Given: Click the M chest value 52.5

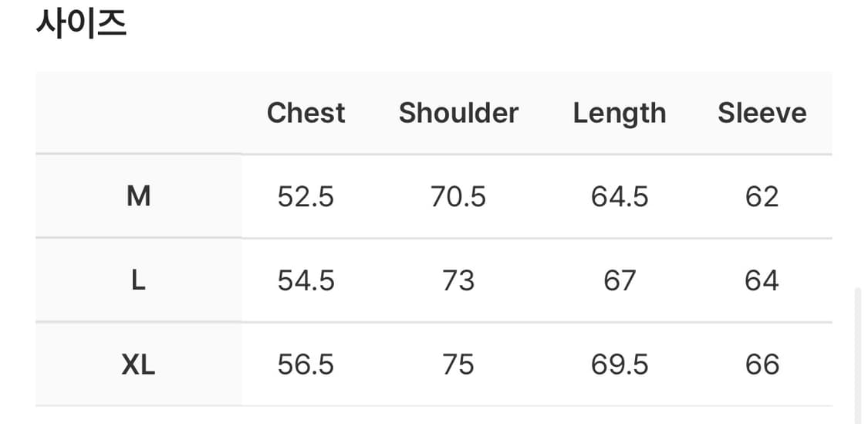Looking at the screenshot, I should click(306, 197).
